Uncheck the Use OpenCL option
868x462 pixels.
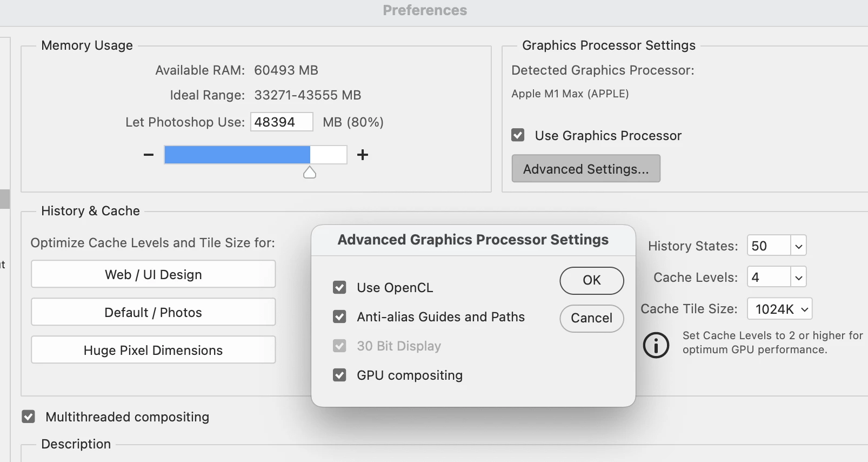(339, 287)
